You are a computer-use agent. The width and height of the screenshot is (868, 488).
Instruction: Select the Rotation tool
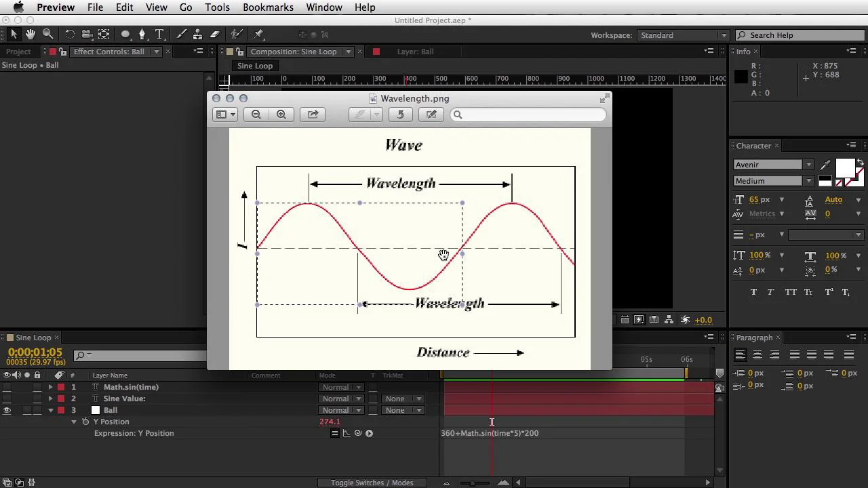click(70, 34)
